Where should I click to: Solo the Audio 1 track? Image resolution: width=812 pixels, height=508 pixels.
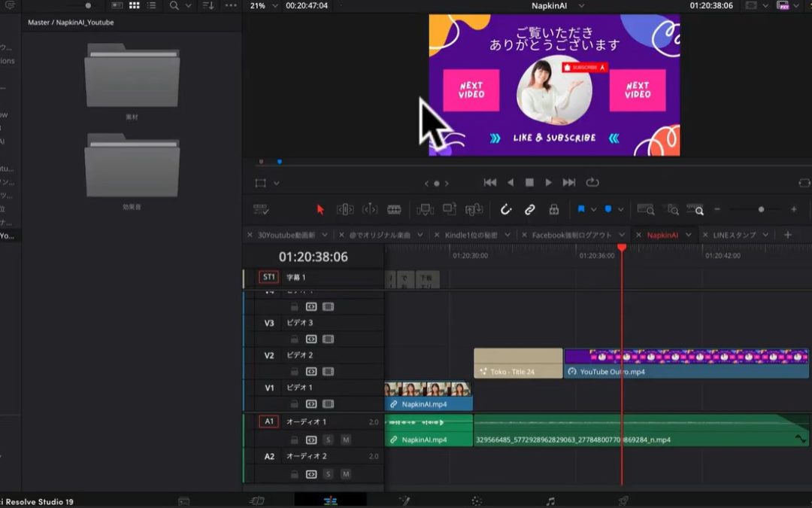tap(329, 440)
